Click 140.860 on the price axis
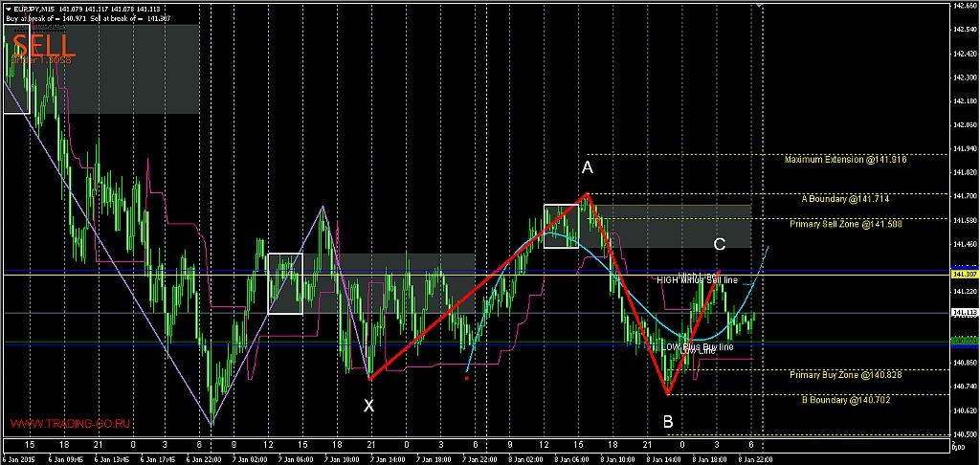The height and width of the screenshot is (465, 980). [x=964, y=363]
